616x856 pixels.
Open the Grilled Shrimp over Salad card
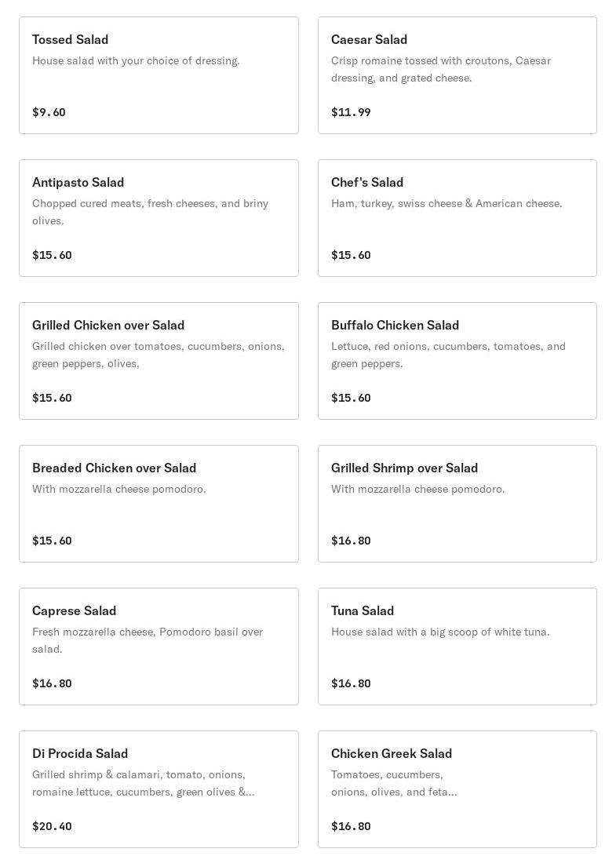pos(457,504)
